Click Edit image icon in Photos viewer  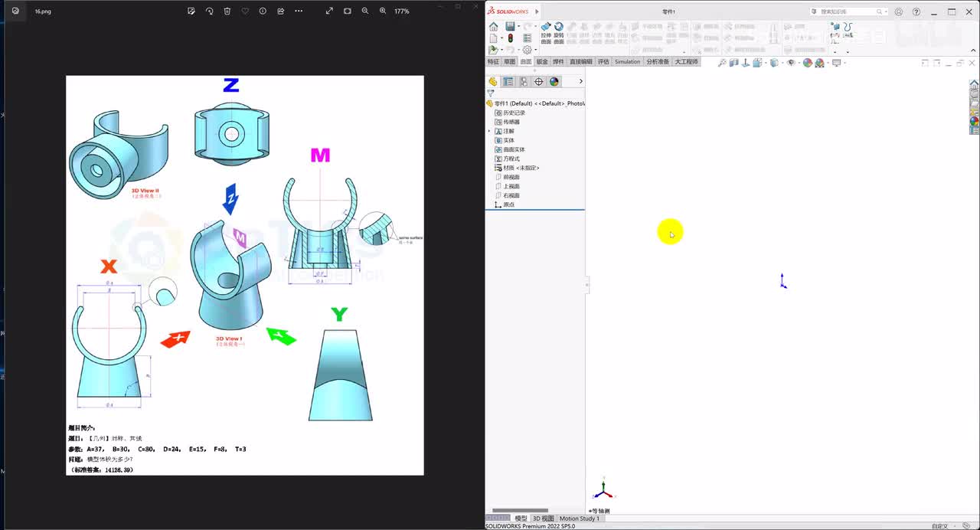pos(191,11)
